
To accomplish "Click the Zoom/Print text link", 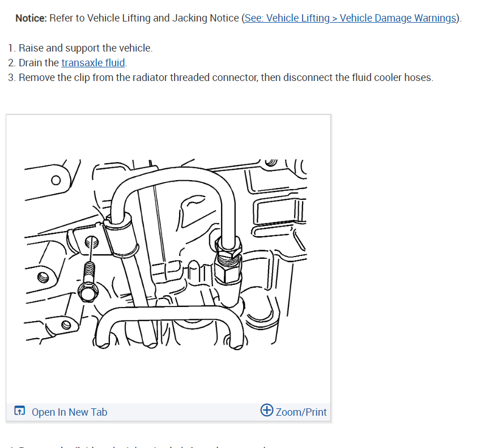I will tap(301, 412).
